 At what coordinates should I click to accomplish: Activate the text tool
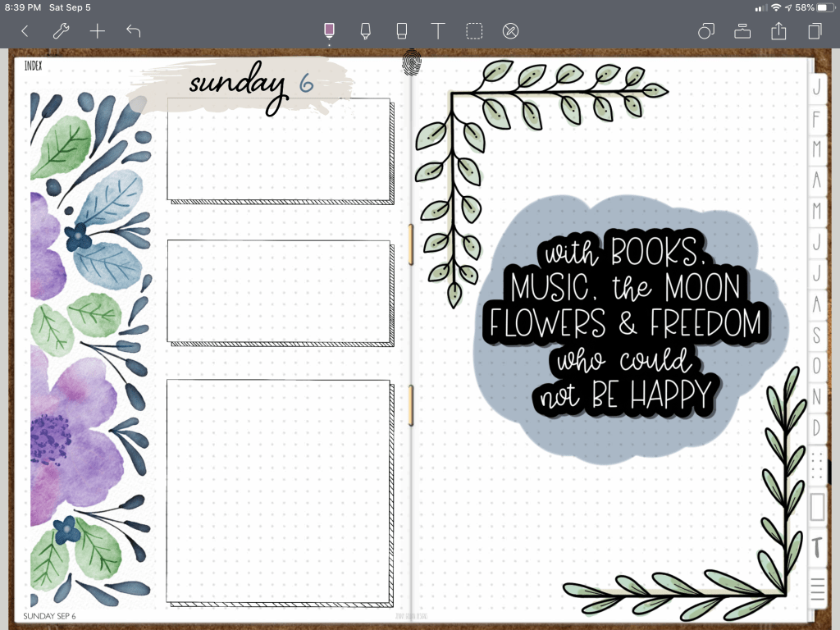pos(438,31)
